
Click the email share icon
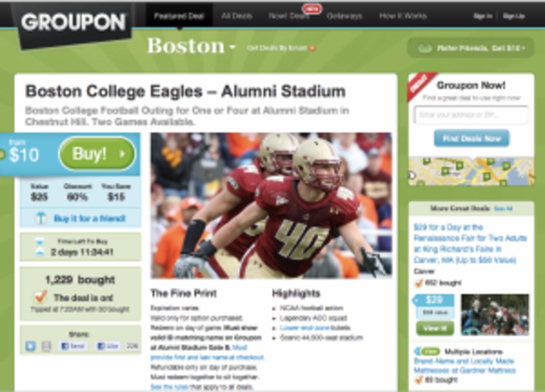(x=46, y=346)
